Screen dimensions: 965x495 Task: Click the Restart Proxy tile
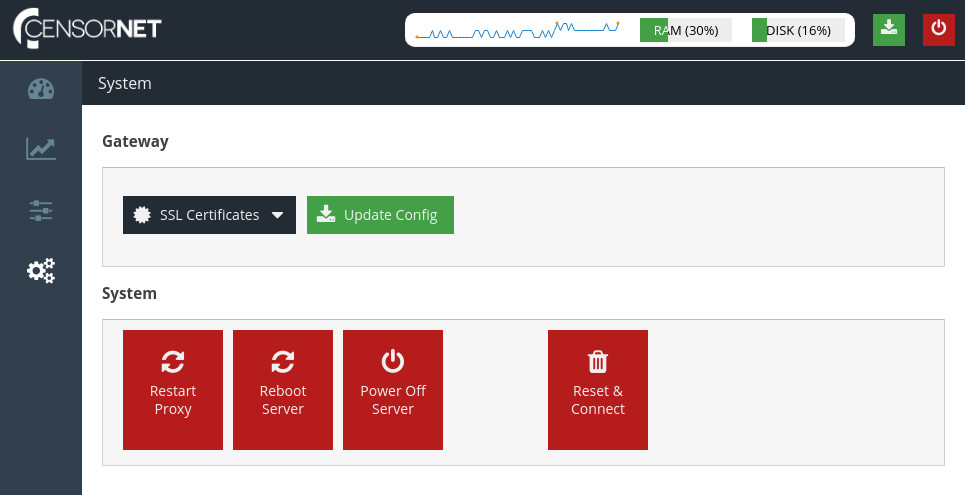pos(173,390)
